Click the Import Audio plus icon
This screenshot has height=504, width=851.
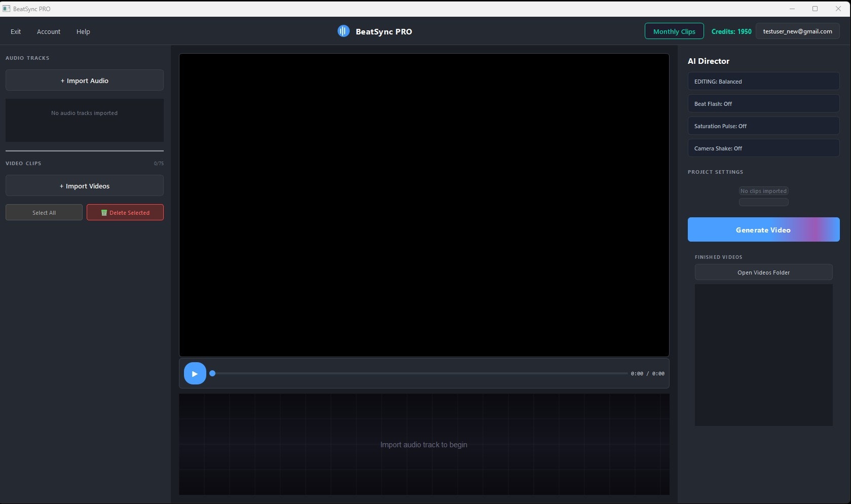click(63, 81)
